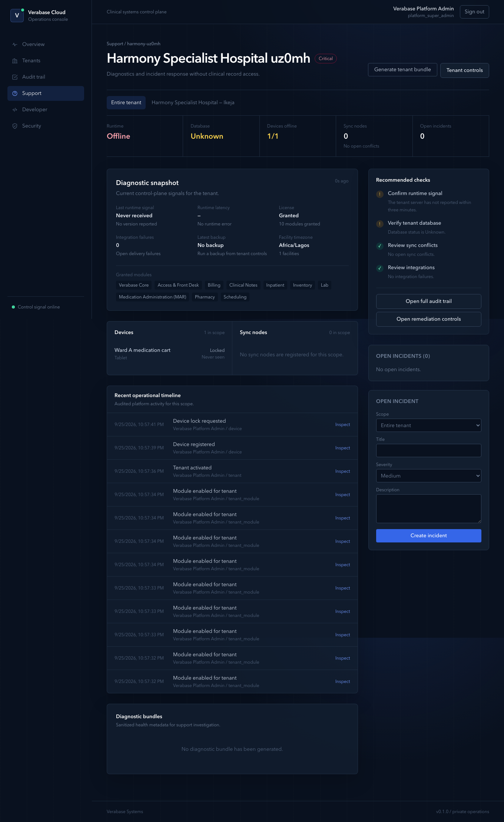
Task: Click the Verabase Cloud V logo
Action: pyautogui.click(x=17, y=16)
